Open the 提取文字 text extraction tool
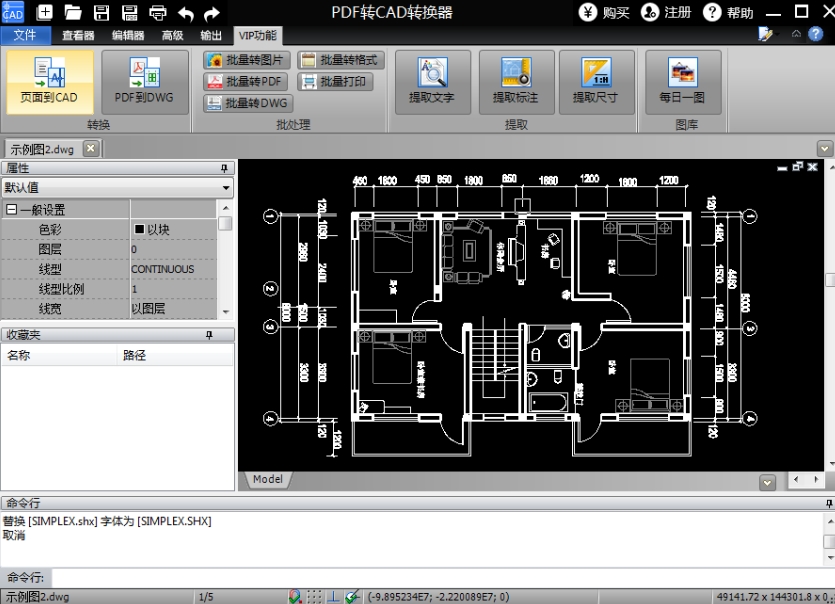 [x=431, y=81]
